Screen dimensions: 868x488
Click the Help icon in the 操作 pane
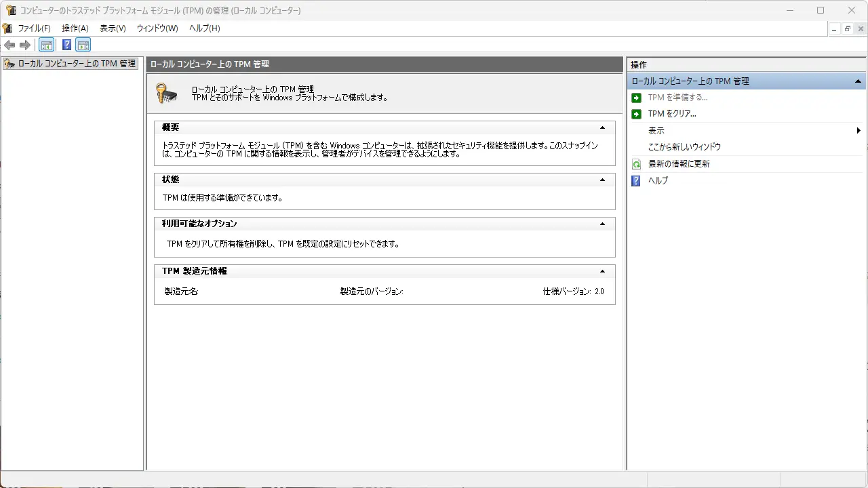tap(636, 181)
